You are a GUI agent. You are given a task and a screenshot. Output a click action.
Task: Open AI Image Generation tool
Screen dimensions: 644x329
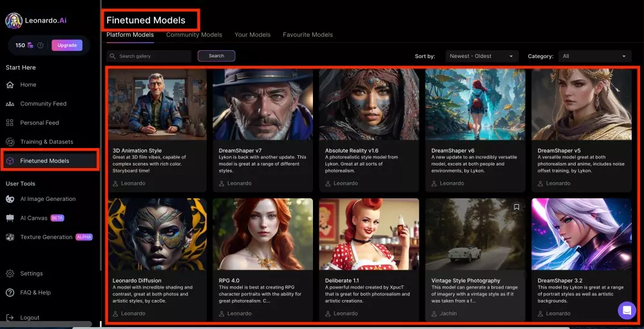click(x=50, y=199)
